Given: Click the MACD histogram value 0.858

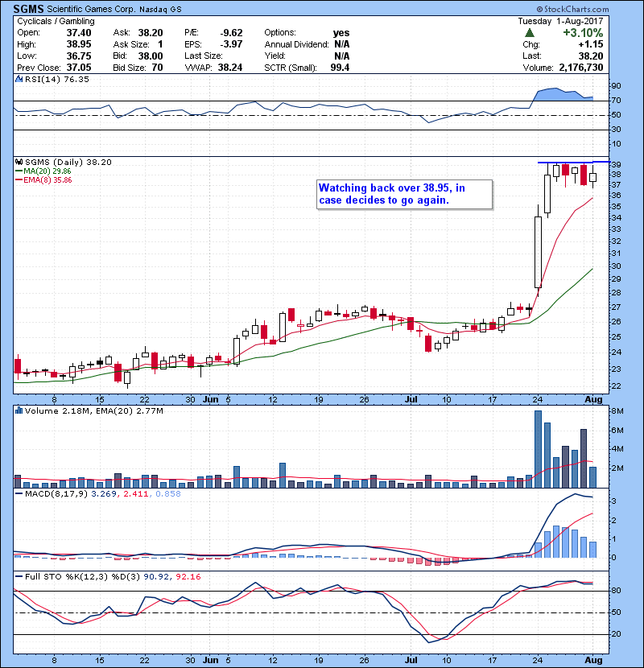Looking at the screenshot, I should coord(168,494).
